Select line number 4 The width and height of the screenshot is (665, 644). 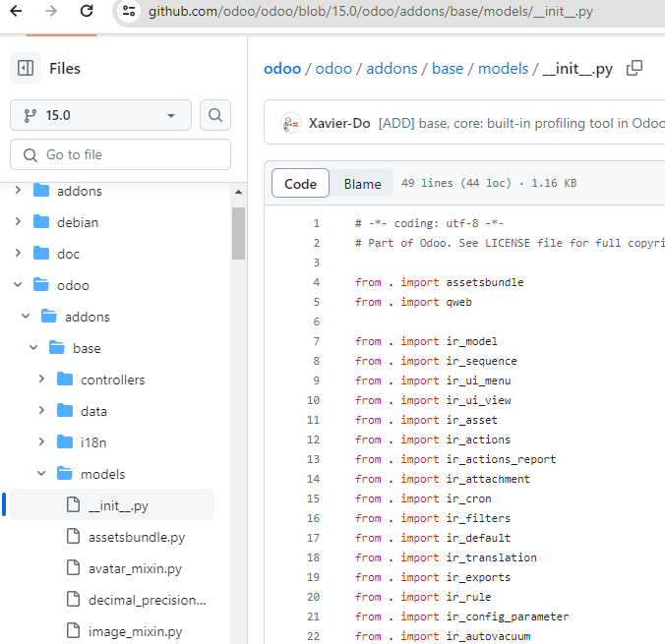[x=317, y=282]
